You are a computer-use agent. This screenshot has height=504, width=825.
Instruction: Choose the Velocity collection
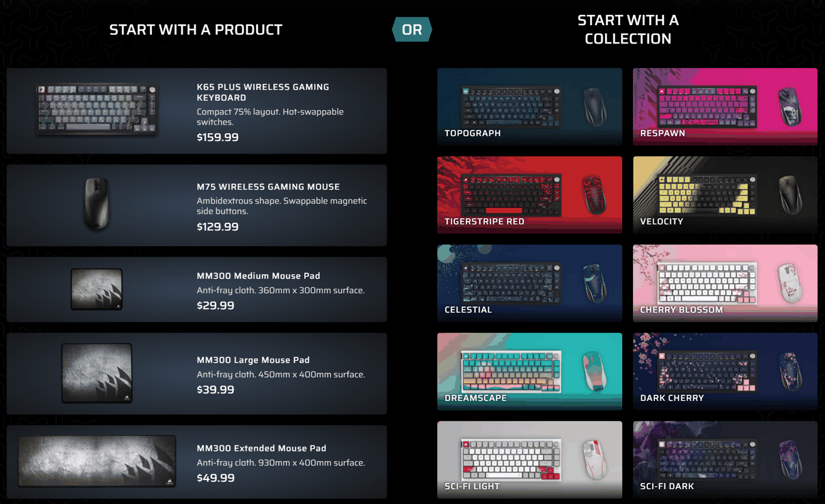pos(725,195)
